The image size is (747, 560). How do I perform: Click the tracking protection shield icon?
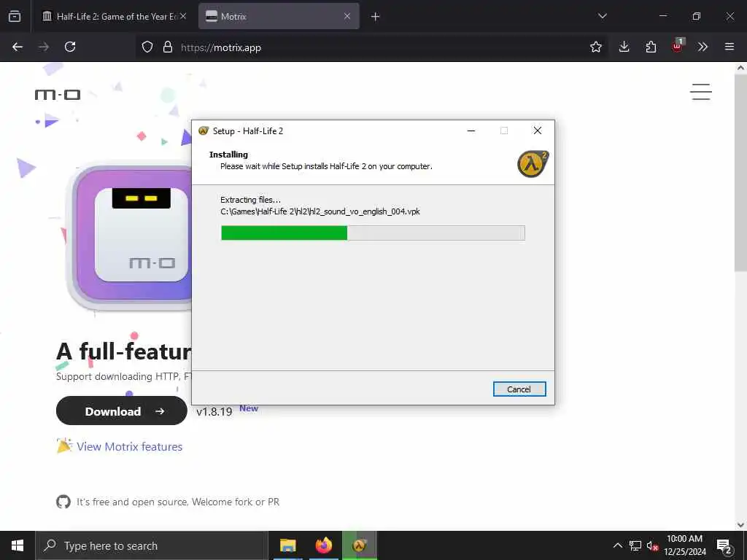[147, 47]
